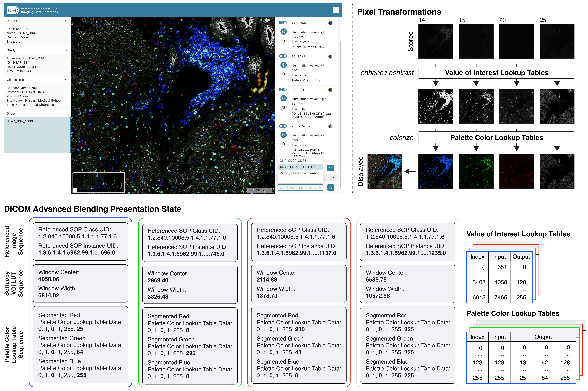The height and width of the screenshot is (391, 588).
Task: Open settings for the 14: CD45 channel
Action: tap(283, 32)
